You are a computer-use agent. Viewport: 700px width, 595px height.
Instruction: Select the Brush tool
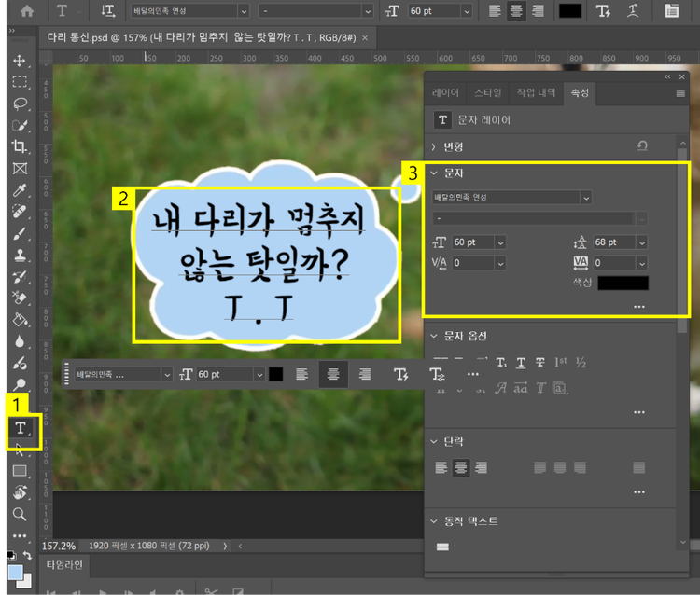coord(20,233)
